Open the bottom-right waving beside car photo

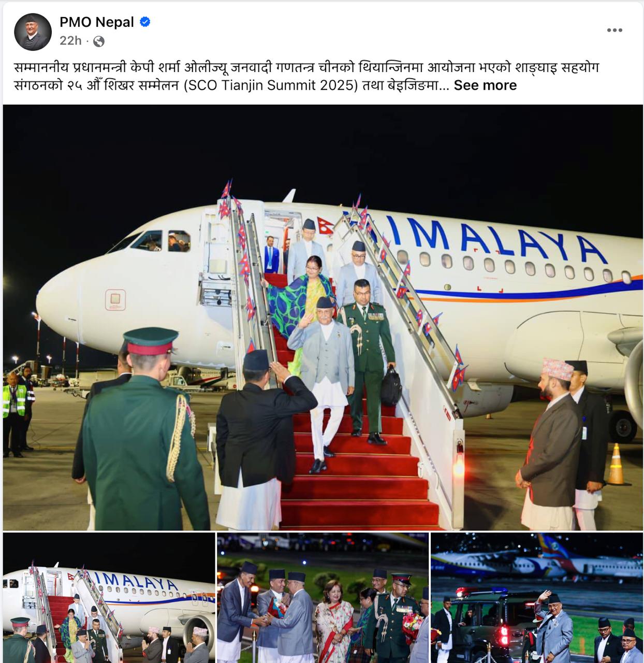point(537,598)
